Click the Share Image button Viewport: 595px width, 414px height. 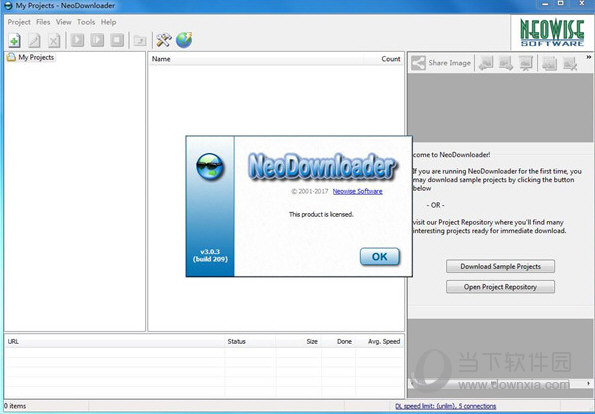(441, 63)
